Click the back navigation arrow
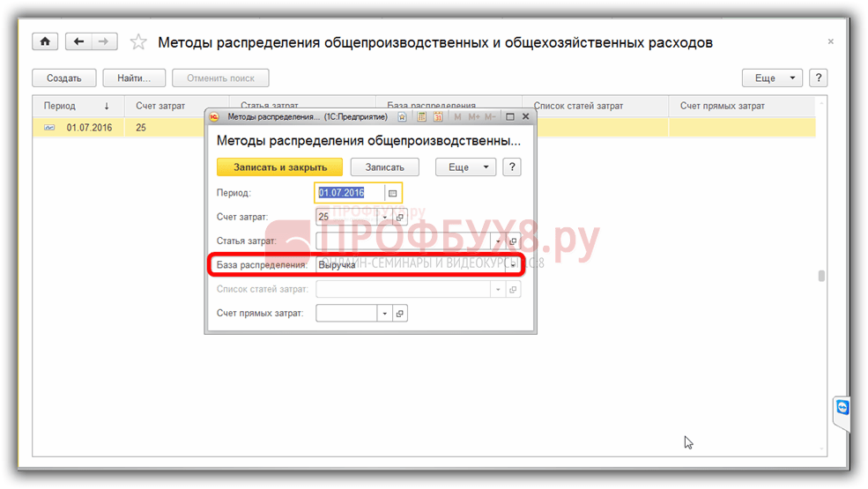This screenshot has height=489, width=868. click(78, 41)
